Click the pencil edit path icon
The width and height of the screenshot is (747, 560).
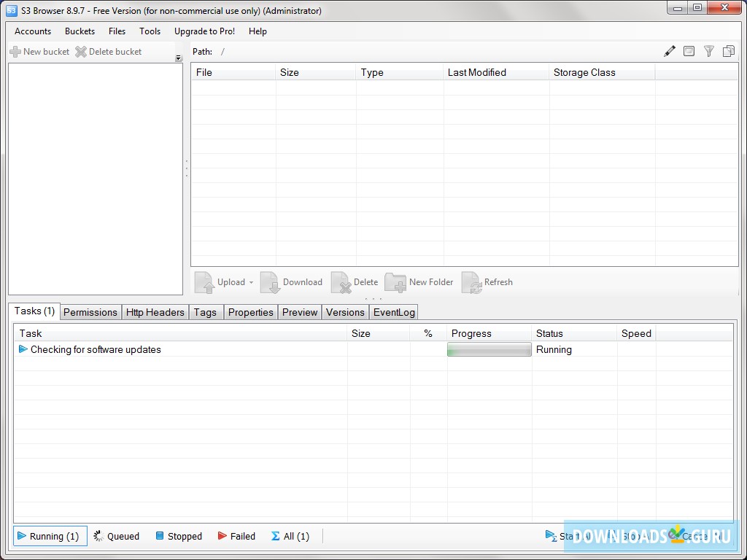[670, 51]
